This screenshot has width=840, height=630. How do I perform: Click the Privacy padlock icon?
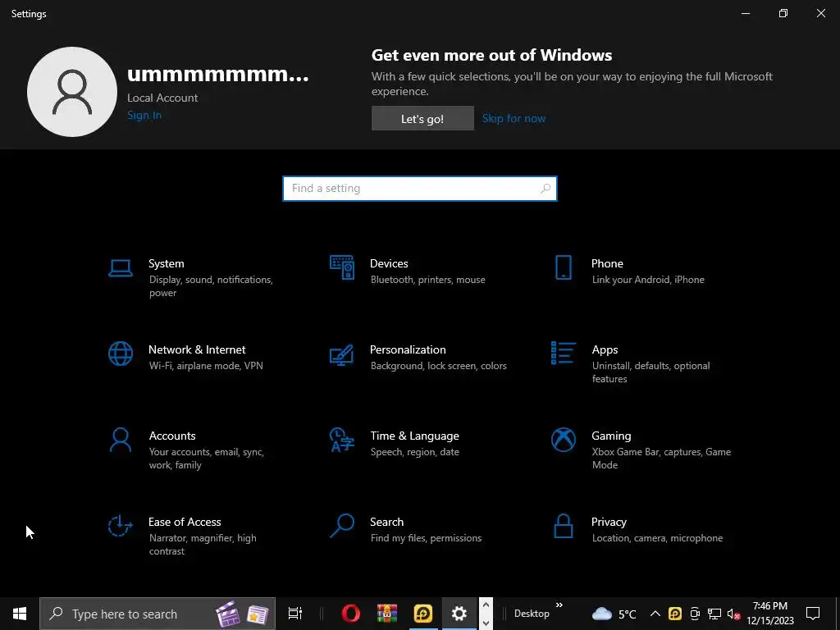(x=563, y=526)
